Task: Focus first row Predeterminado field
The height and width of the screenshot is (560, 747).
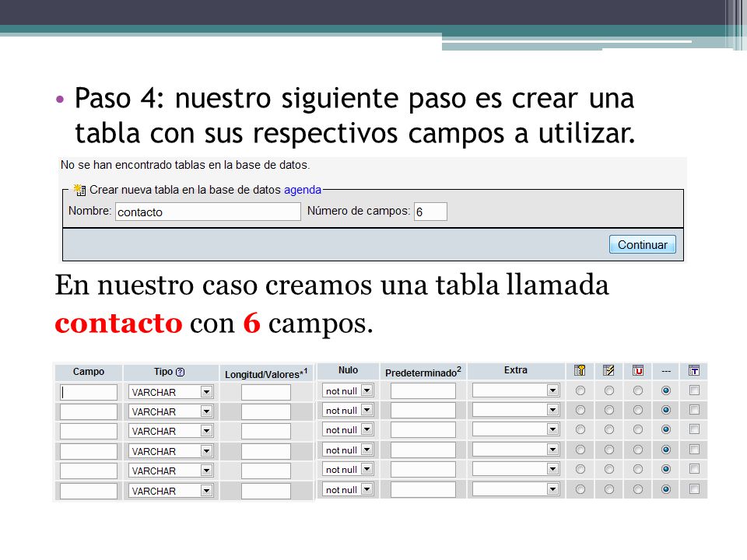Action: pos(423,391)
